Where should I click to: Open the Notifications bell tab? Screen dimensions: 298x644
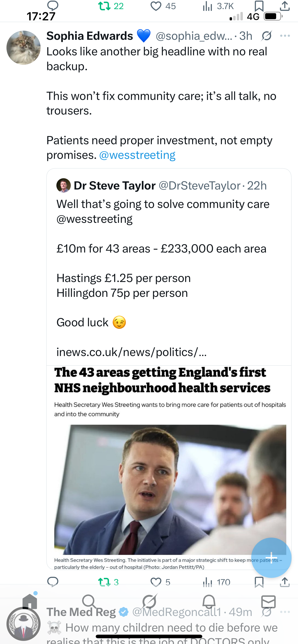click(209, 602)
